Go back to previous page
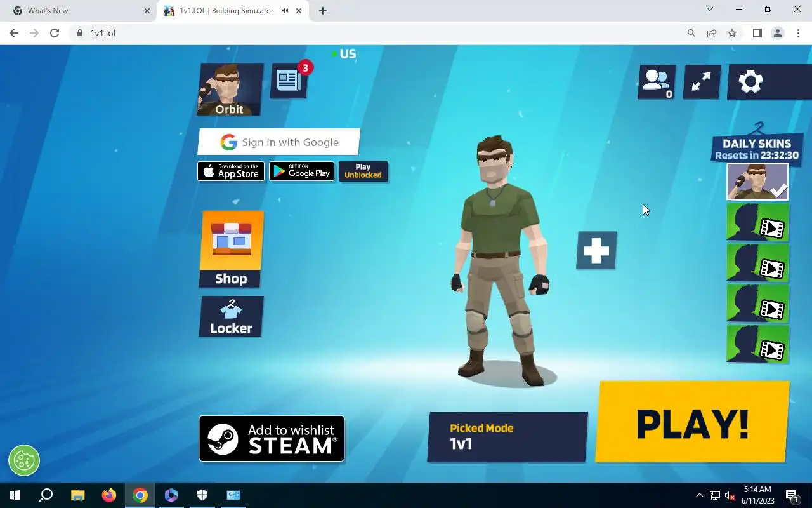Image resolution: width=812 pixels, height=508 pixels. 14,33
